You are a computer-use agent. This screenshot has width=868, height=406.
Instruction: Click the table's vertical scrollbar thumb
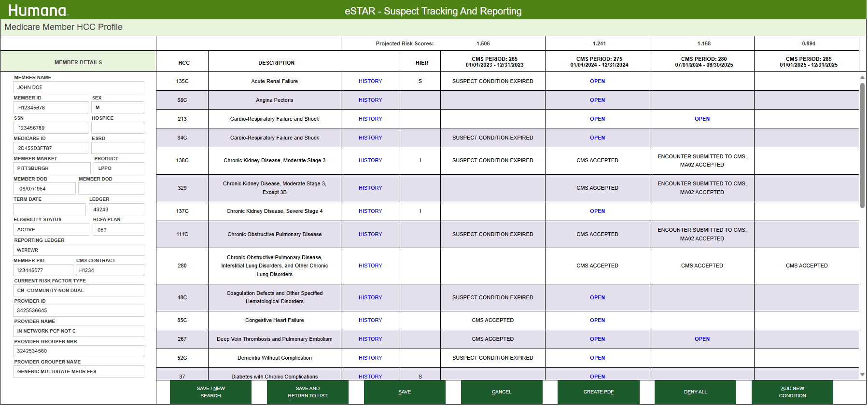(x=862, y=145)
